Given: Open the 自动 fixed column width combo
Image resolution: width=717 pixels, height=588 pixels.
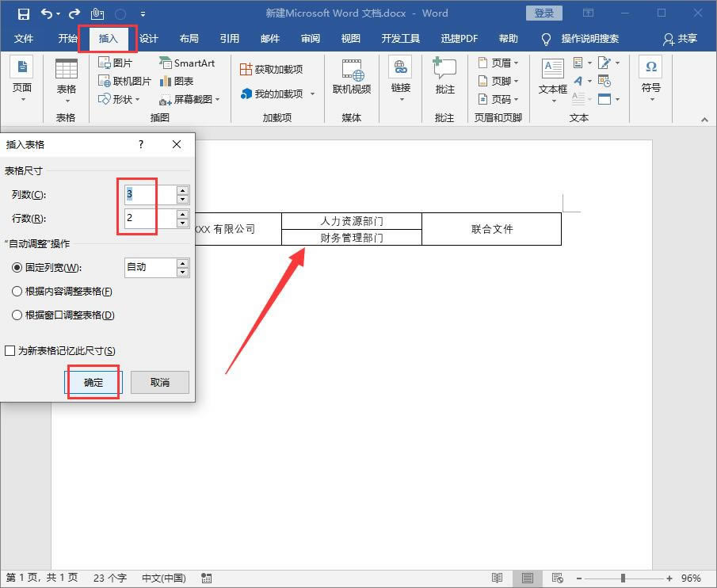Looking at the screenshot, I should point(151,267).
